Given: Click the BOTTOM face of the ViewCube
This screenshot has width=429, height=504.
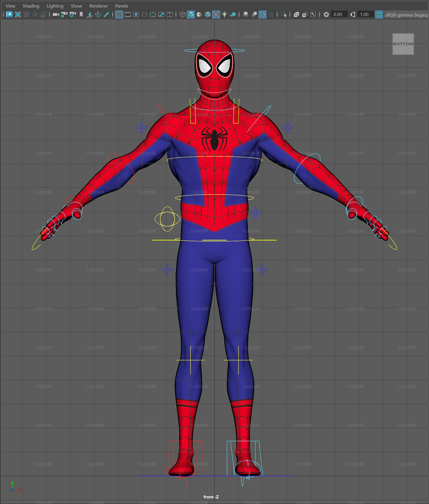Looking at the screenshot, I should coord(403,44).
